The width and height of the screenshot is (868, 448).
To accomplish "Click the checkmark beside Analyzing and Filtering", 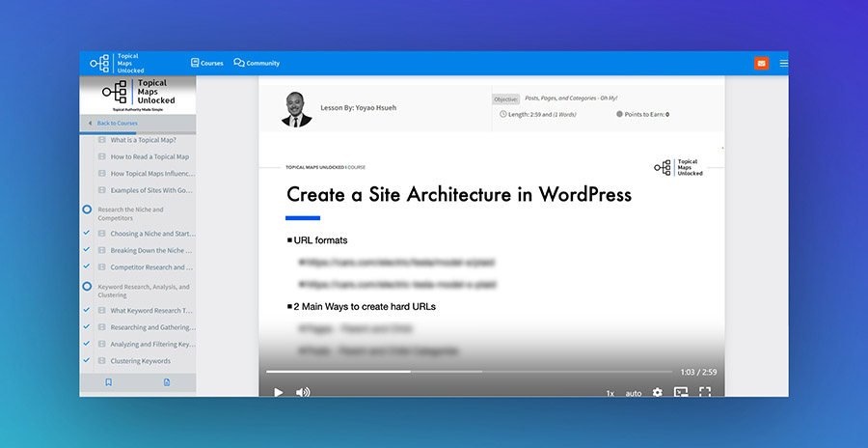I will (x=87, y=343).
